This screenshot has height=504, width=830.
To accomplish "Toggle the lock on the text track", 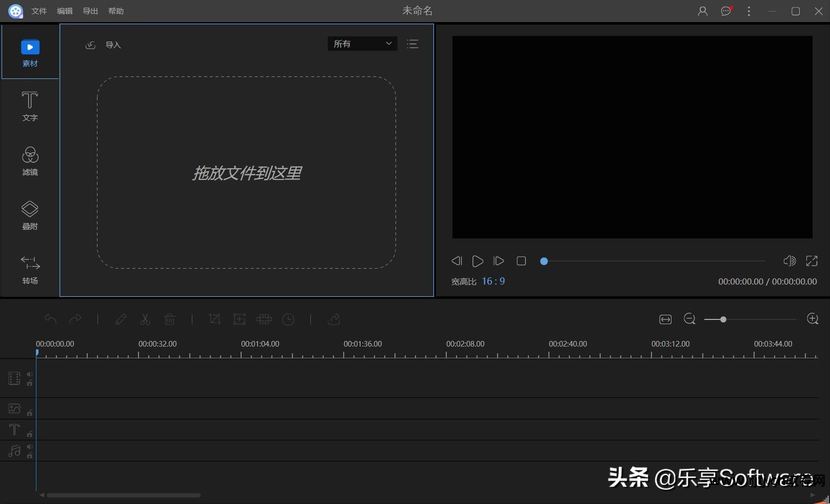I will point(30,434).
